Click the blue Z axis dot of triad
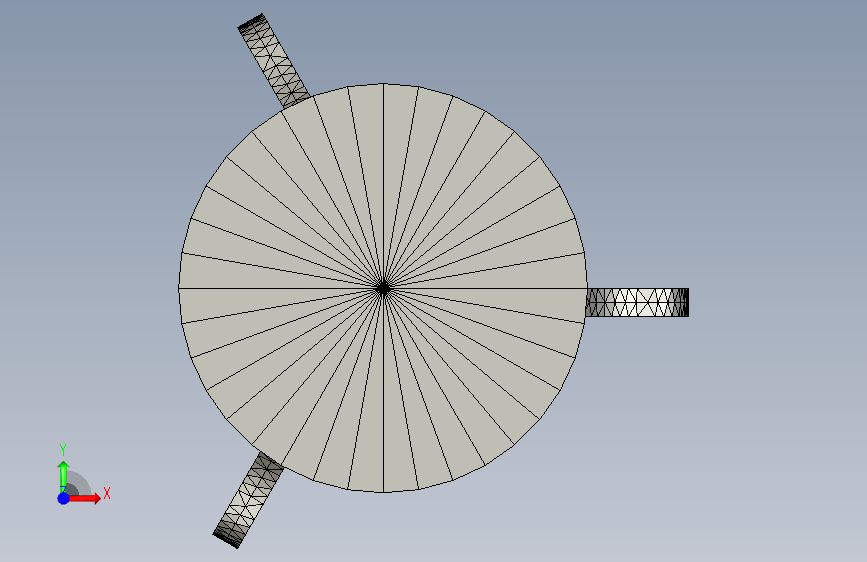The image size is (867, 562). click(x=64, y=498)
